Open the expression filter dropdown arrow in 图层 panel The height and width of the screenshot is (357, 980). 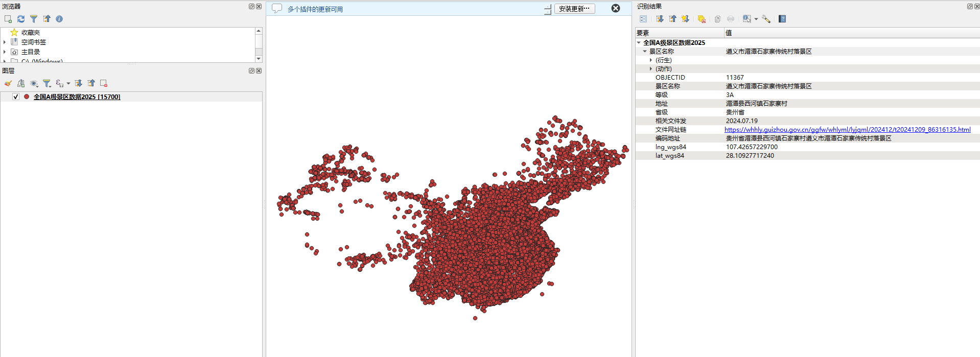pos(68,83)
